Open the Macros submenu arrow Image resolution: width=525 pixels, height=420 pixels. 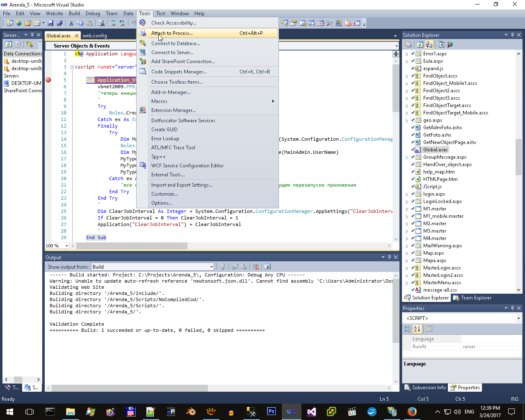click(273, 101)
